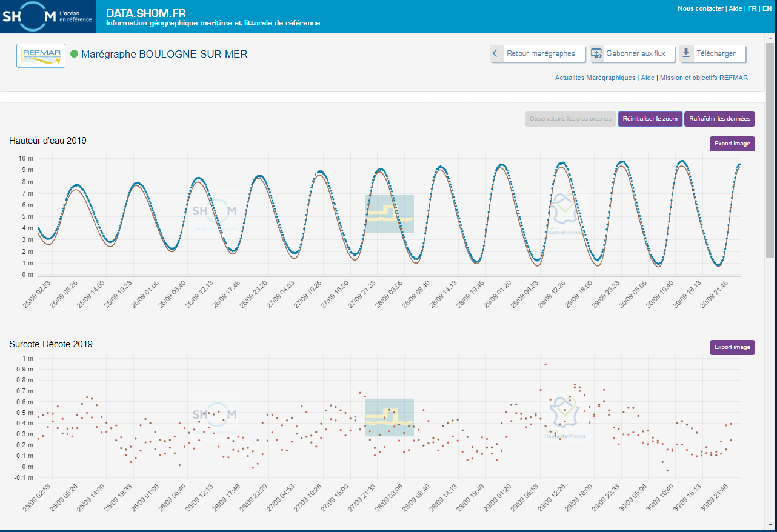
Task: Click the -0.1 m axis label
Action: click(x=25, y=477)
